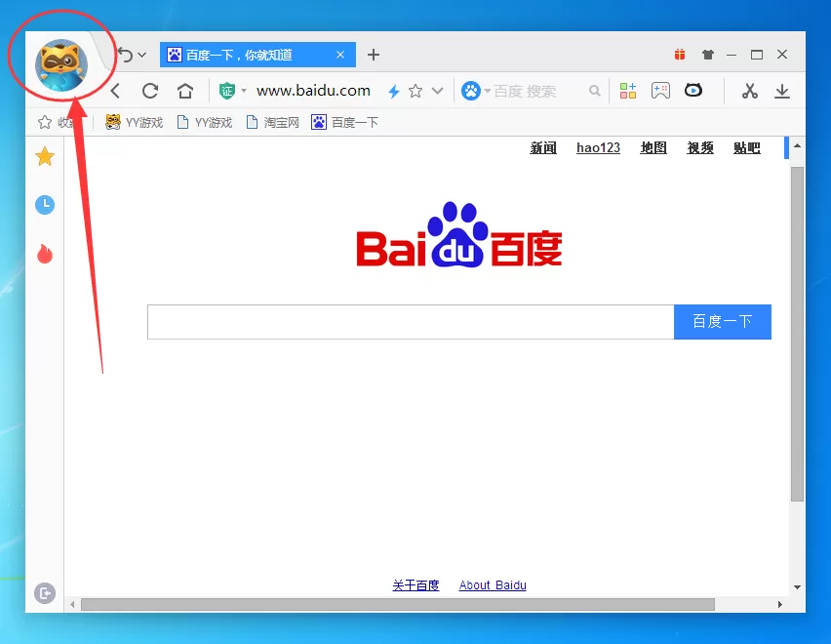The width and height of the screenshot is (831, 644).
Task: Click the horizontal scrollbar left arrow
Action: point(72,604)
